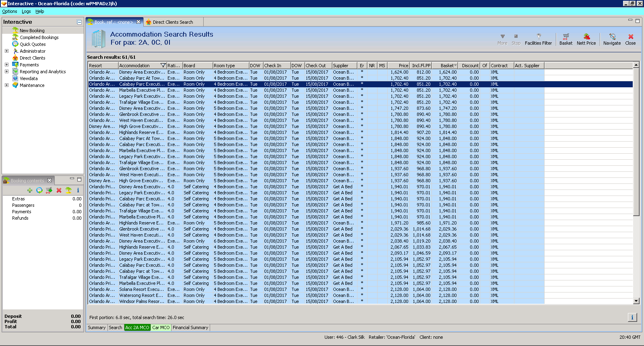Open the Logs menu
This screenshot has width=644, height=346.
tap(26, 11)
